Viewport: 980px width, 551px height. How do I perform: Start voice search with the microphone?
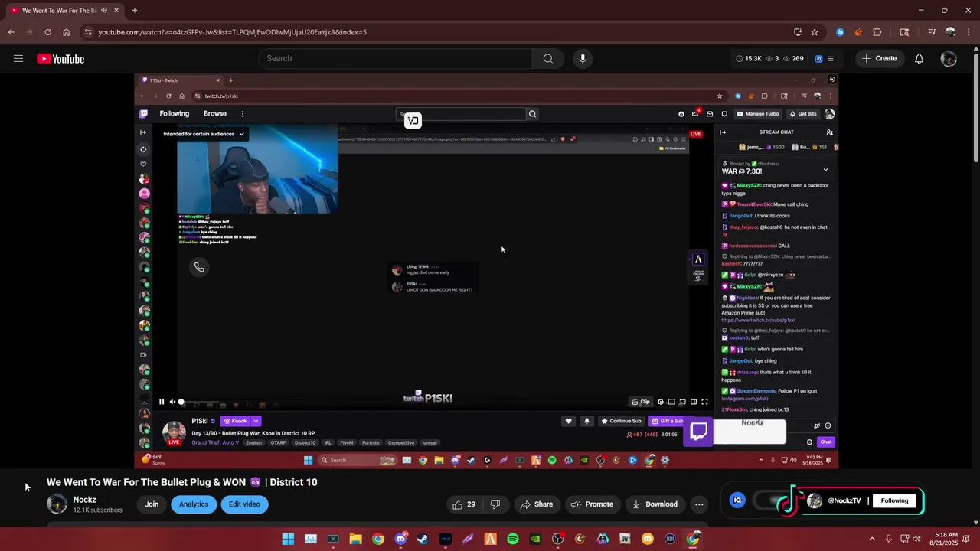coord(583,58)
